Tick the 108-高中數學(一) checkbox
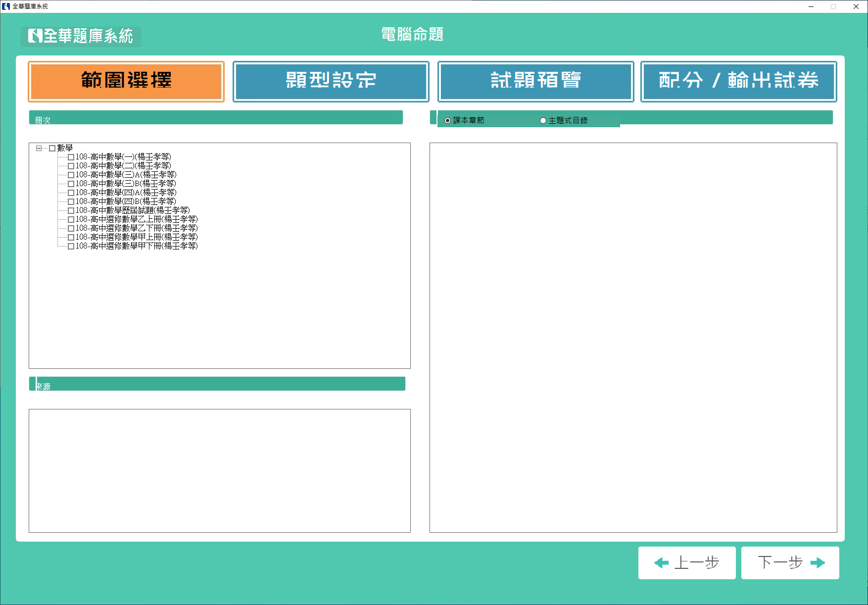 click(x=71, y=157)
